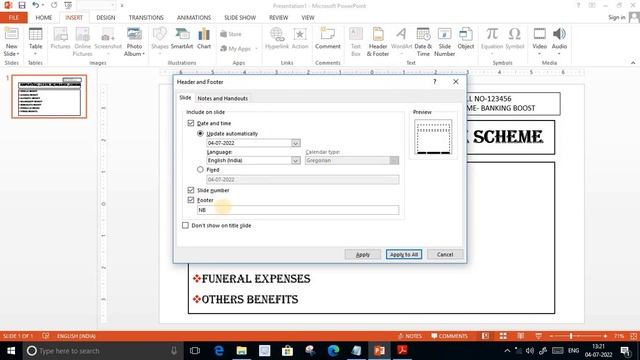640x360 pixels.
Task: Select Update automatically radio option
Action: (200, 133)
